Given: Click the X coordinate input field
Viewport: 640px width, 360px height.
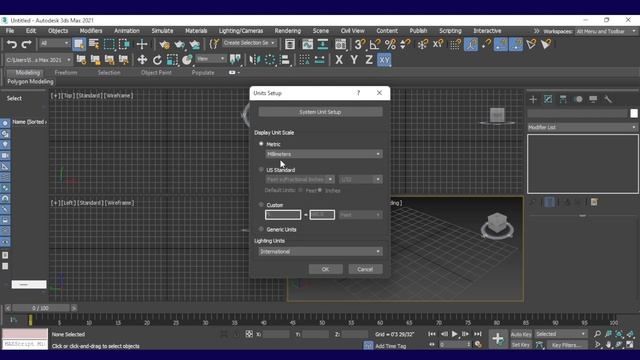Looking at the screenshot, I should click(276, 334).
